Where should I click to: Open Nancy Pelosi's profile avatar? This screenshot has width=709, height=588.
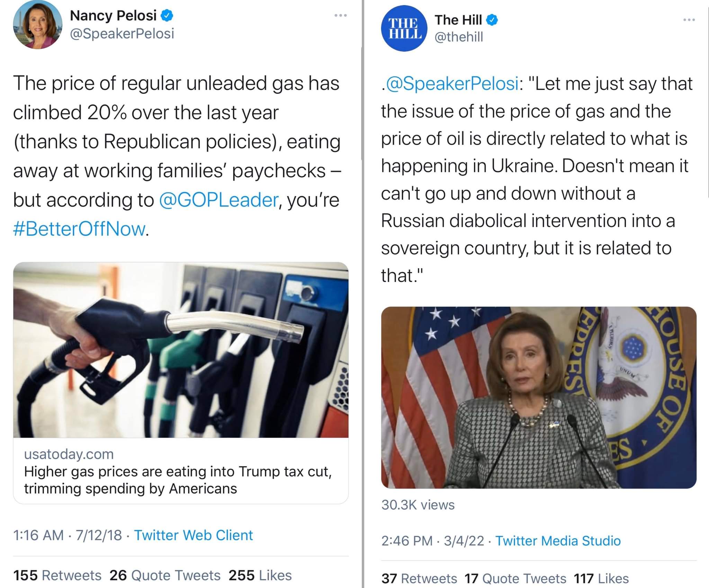38,25
